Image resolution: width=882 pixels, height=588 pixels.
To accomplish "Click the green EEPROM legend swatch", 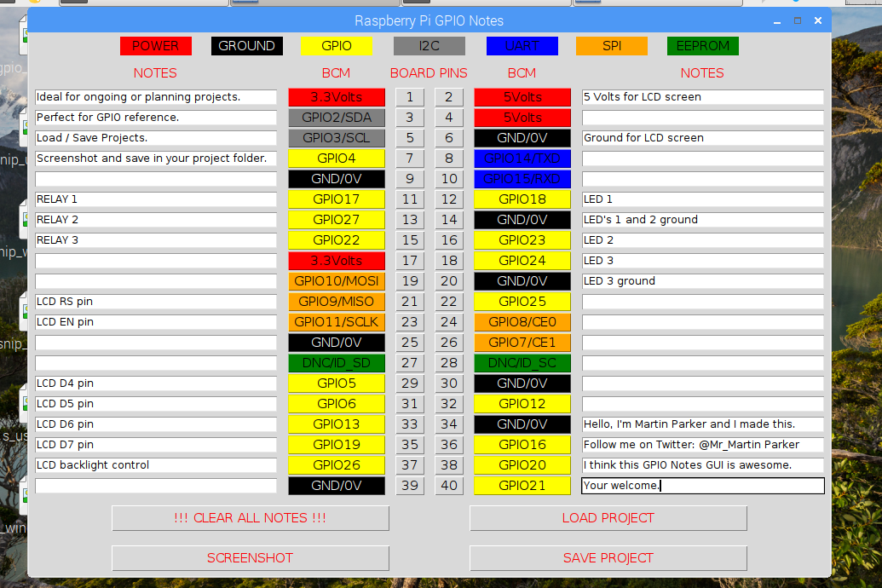I will click(x=703, y=46).
